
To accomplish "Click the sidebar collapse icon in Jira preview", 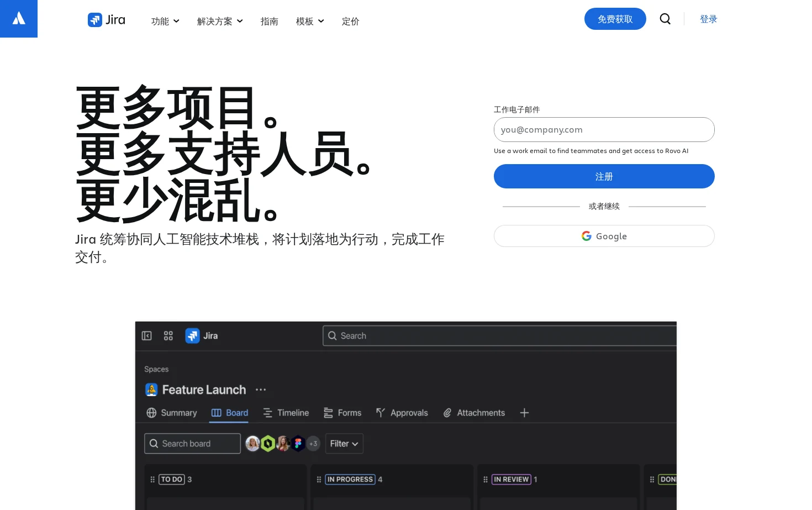I will coord(147,336).
